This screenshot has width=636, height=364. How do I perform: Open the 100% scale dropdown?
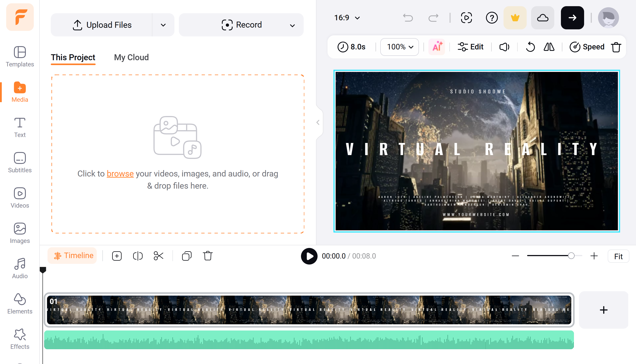pos(399,47)
